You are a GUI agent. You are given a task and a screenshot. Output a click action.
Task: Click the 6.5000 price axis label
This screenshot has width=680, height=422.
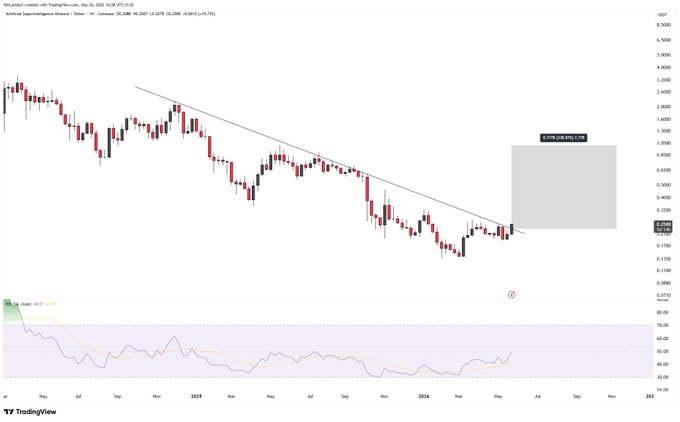(x=664, y=40)
